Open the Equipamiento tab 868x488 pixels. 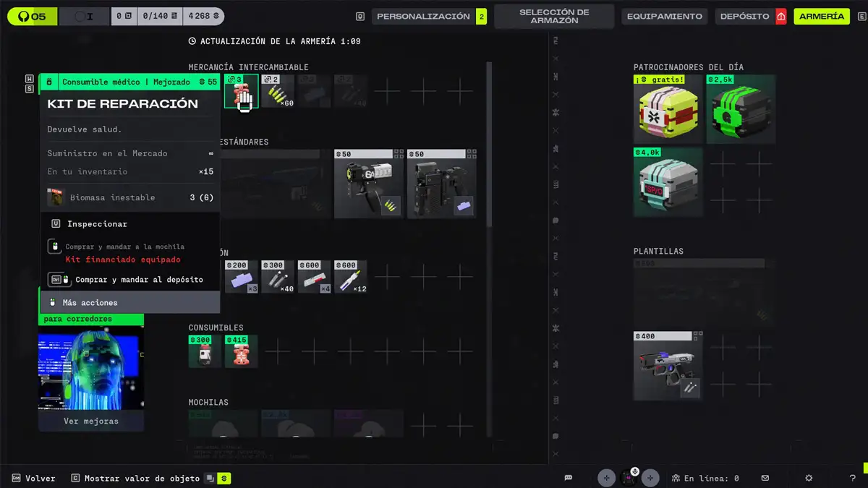pos(664,16)
